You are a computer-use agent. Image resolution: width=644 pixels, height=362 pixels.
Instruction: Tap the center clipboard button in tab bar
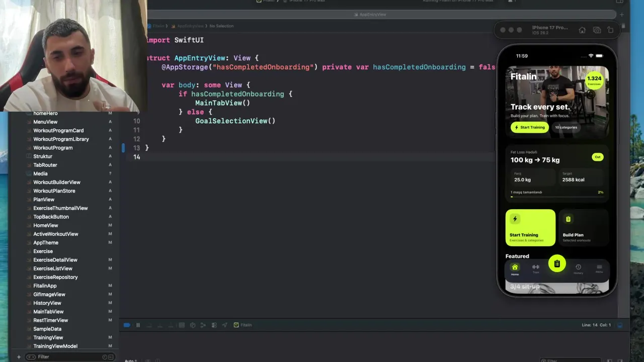[557, 264]
